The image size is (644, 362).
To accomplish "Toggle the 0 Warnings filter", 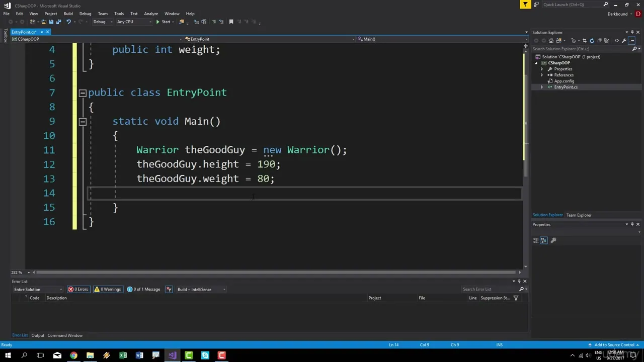I will click(x=108, y=289).
